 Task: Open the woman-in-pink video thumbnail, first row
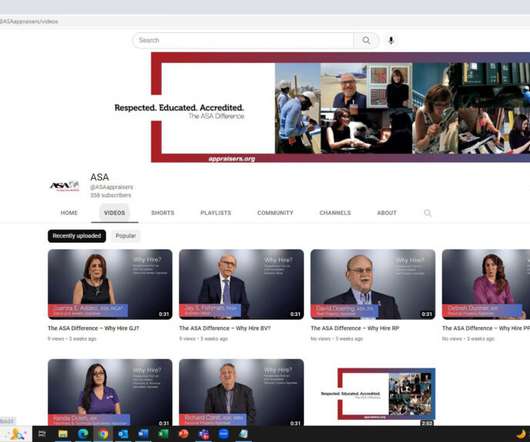(x=486, y=284)
